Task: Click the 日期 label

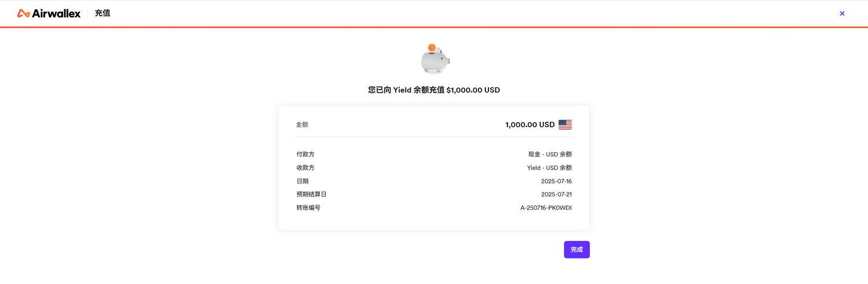Action: pos(303,181)
